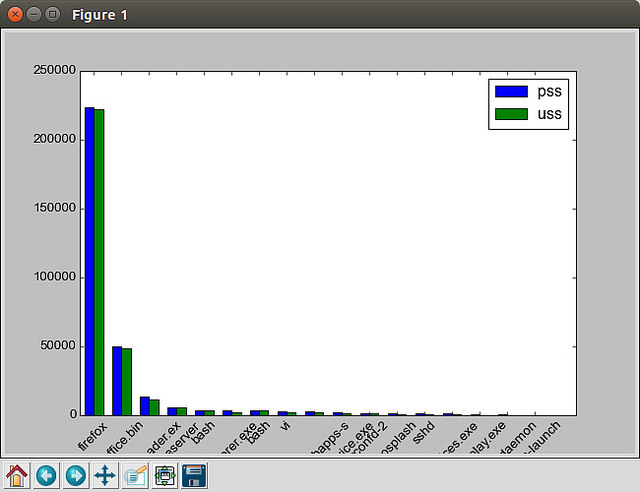Viewport: 640px width, 492px height.
Task: Click the 'sshd' x-axis label
Action: (425, 432)
